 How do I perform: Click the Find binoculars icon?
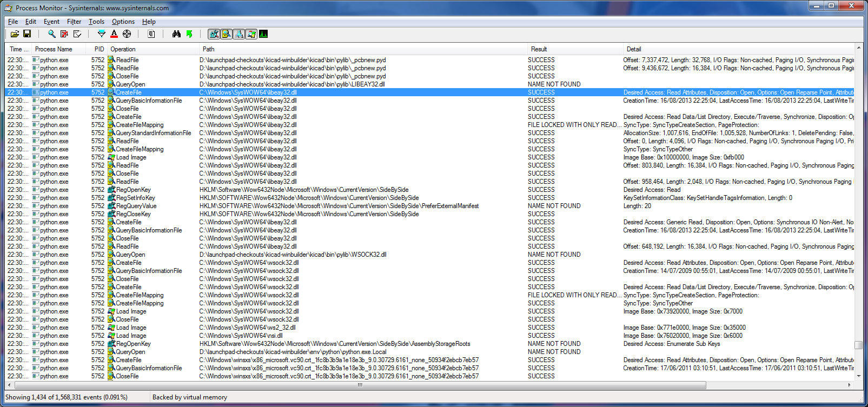tap(176, 34)
